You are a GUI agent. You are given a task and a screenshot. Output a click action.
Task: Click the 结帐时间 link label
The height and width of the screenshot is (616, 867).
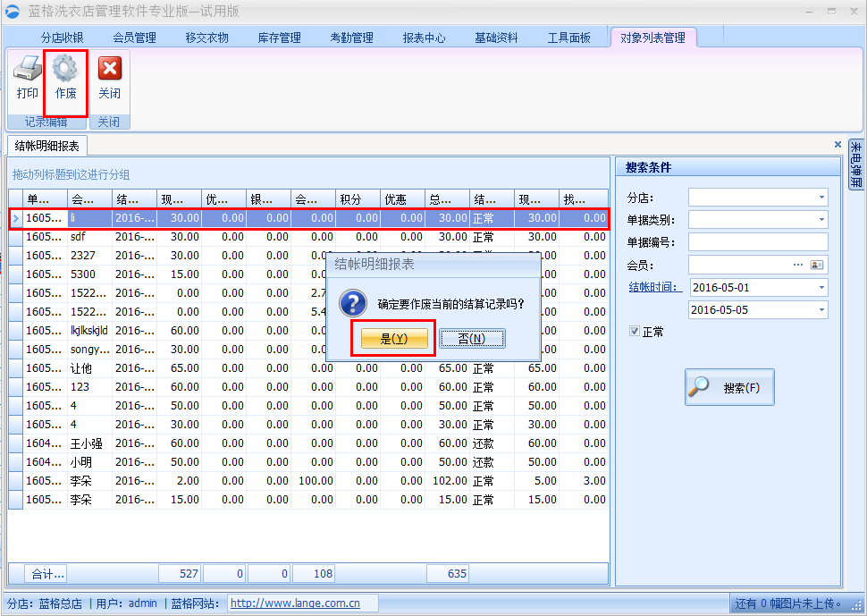[x=655, y=287]
